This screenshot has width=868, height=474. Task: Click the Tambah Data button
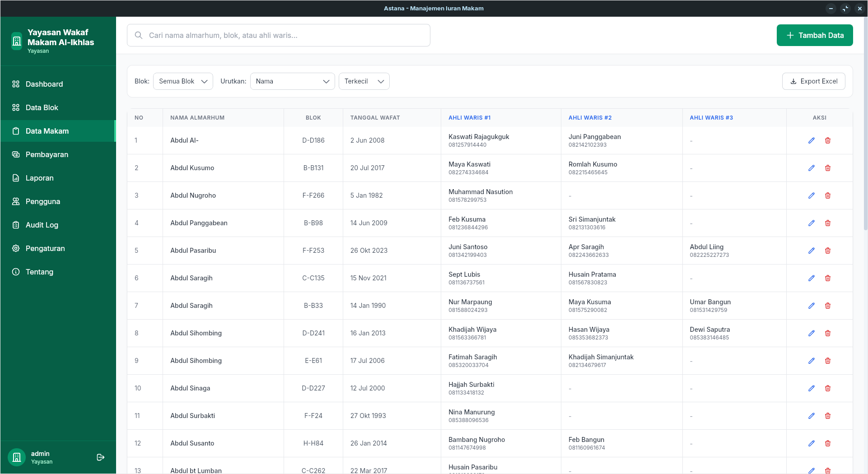pyautogui.click(x=814, y=35)
